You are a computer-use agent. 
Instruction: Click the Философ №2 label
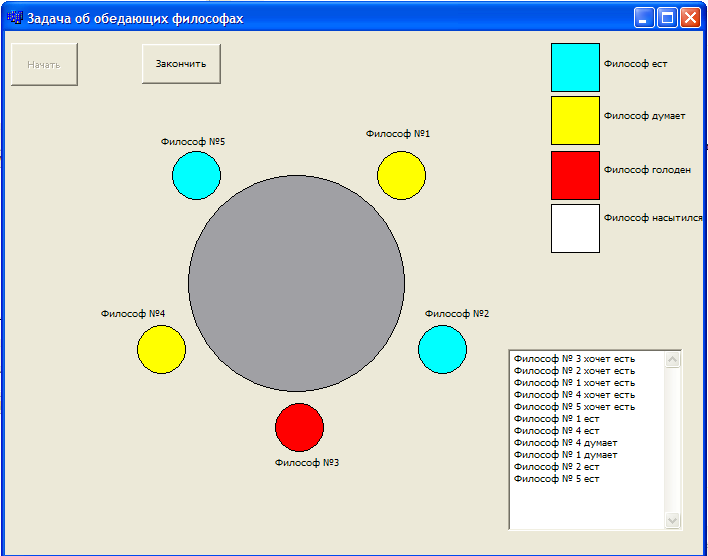coord(457,313)
